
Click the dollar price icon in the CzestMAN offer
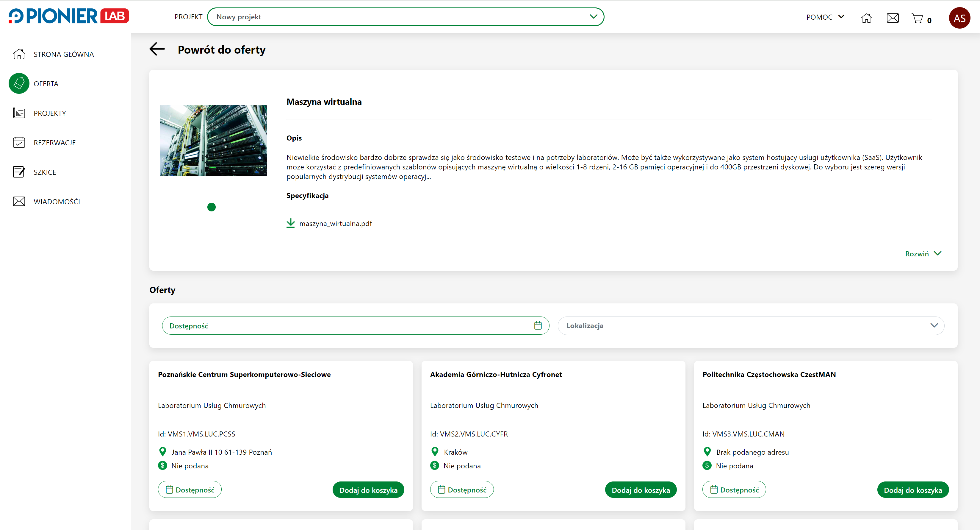[707, 465]
